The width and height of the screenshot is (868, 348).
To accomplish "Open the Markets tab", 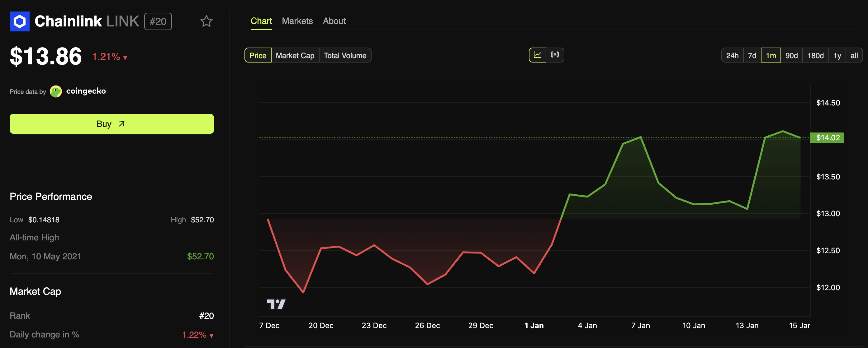I will 297,21.
